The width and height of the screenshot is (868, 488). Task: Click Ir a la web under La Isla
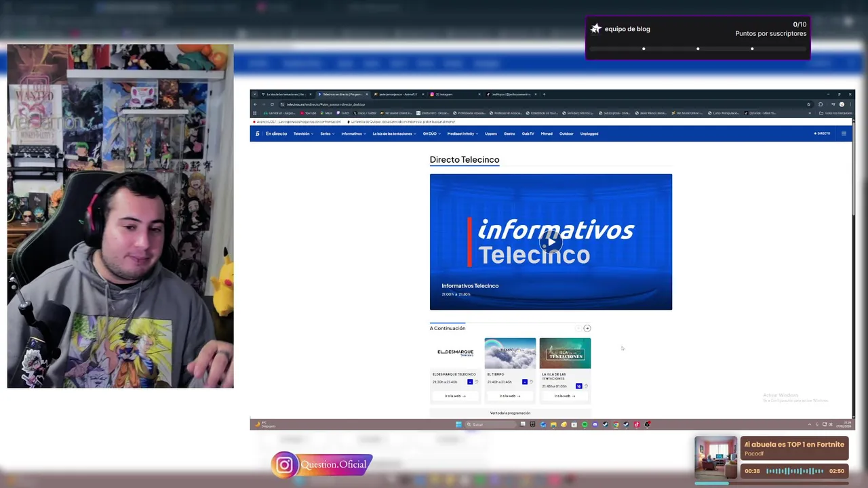point(565,396)
